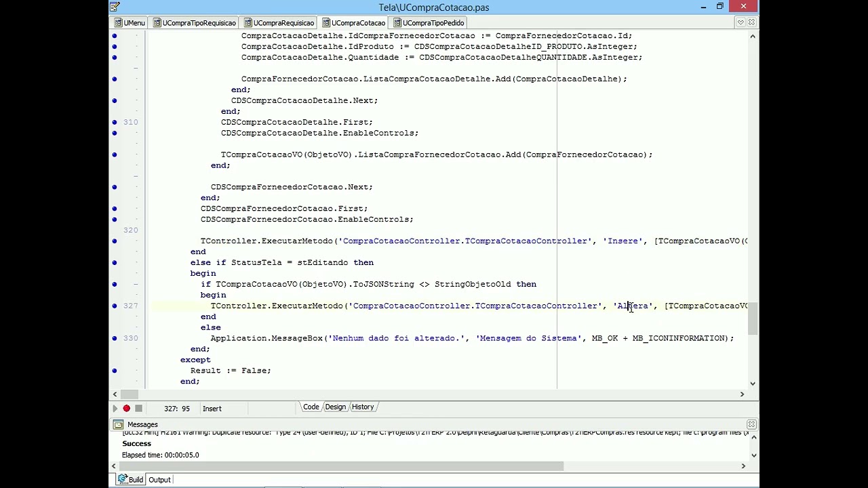Toggle breakpoint on line 330 MessageBox
The height and width of the screenshot is (488, 868).
coord(115,338)
